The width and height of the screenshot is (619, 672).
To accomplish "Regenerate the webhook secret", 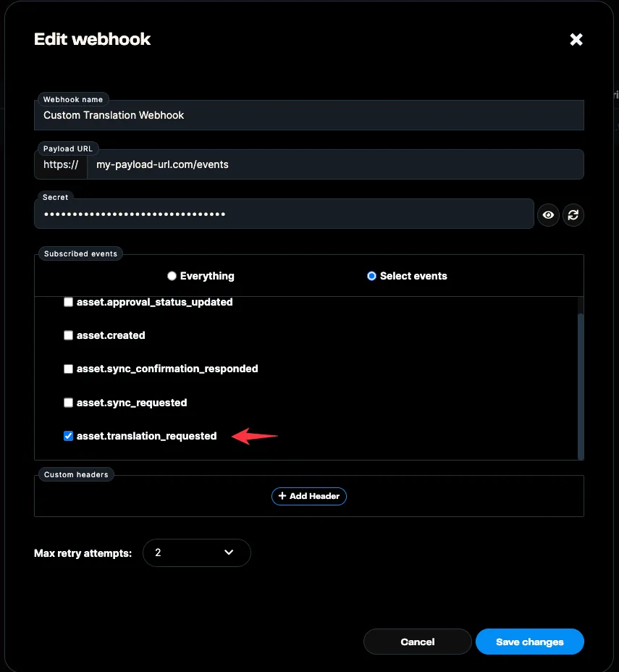I will pyautogui.click(x=573, y=215).
